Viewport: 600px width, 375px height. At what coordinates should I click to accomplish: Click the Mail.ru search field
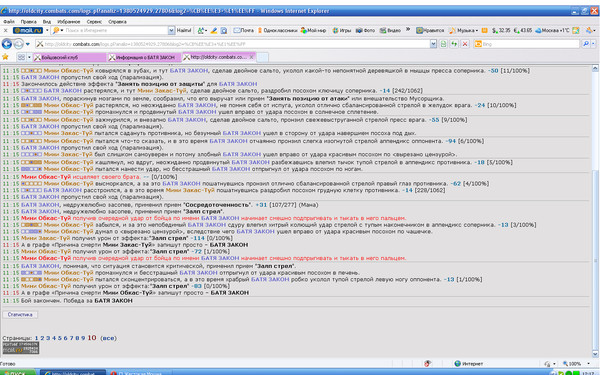pyautogui.click(x=114, y=30)
